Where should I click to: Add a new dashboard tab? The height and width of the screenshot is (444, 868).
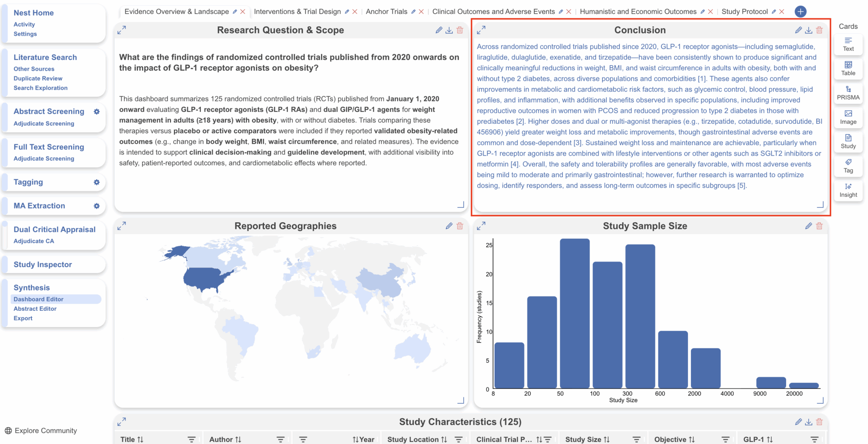click(x=801, y=12)
